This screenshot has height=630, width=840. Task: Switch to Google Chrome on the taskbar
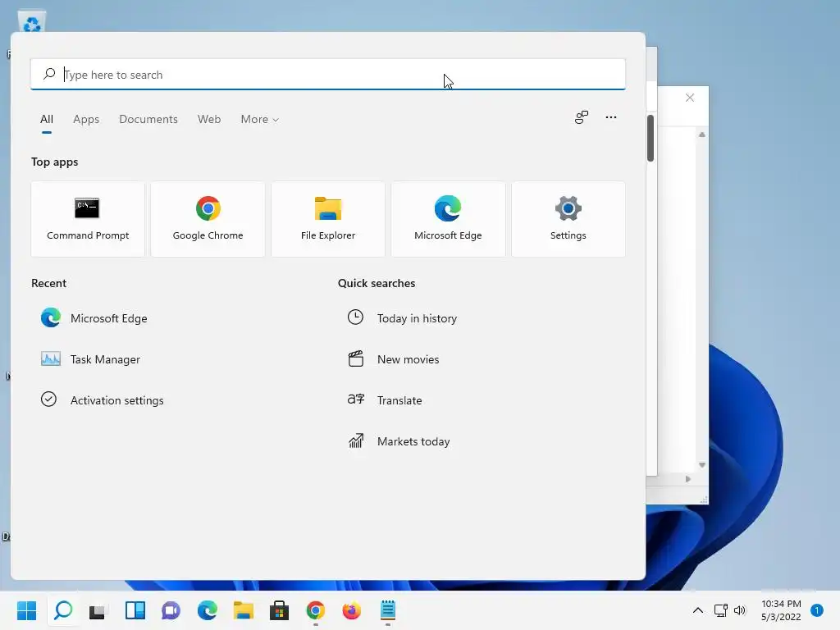[x=316, y=610]
